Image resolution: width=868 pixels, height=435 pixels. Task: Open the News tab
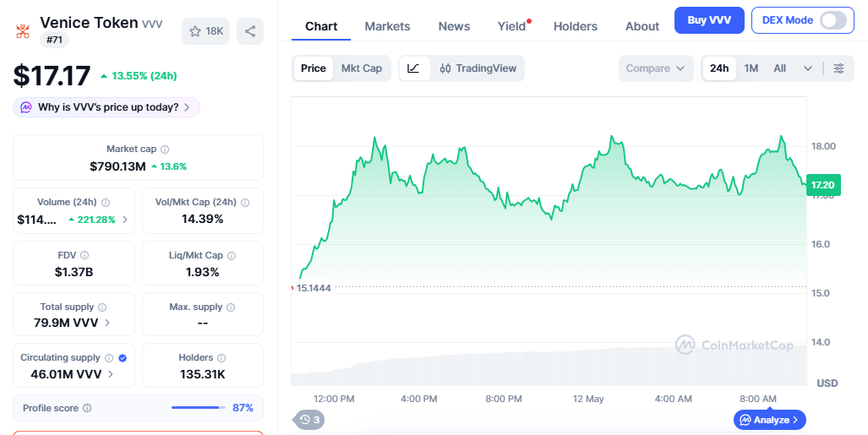coord(454,26)
